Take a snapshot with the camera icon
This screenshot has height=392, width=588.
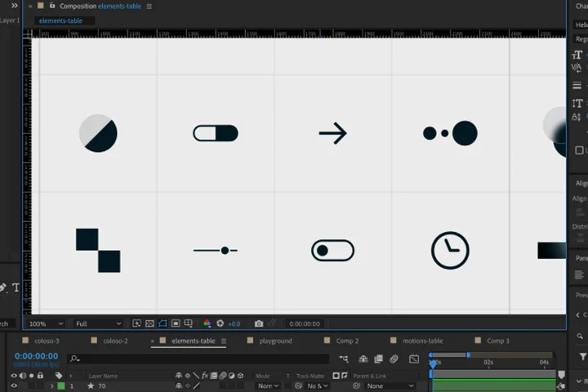click(x=259, y=323)
